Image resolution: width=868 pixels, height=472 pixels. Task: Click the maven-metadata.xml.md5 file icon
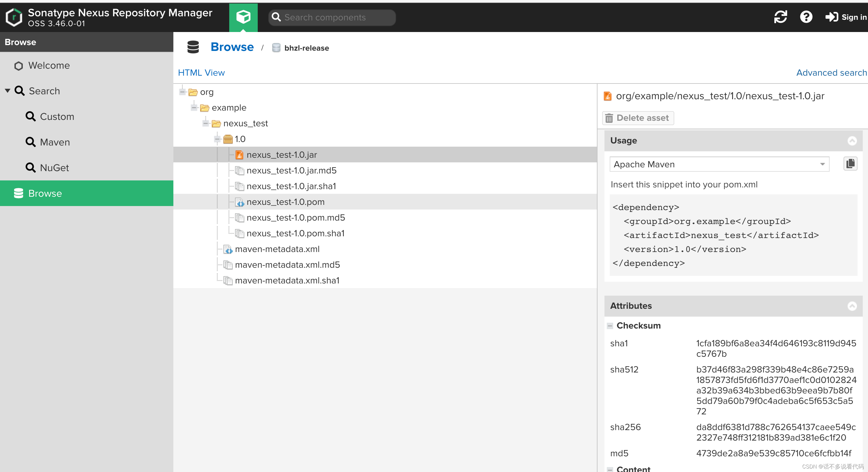pyautogui.click(x=228, y=265)
